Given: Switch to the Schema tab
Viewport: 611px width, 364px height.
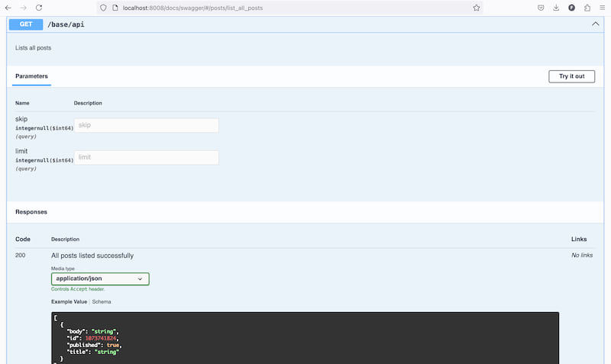Looking at the screenshot, I should [x=102, y=301].
